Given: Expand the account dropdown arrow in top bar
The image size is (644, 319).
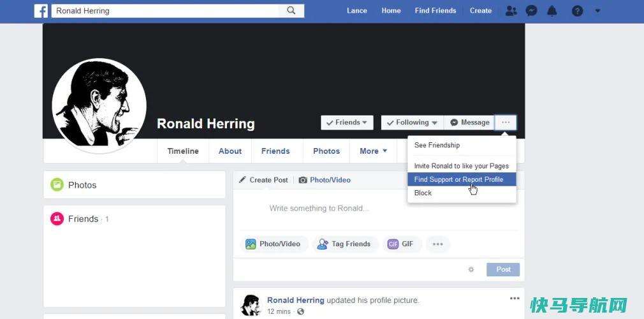Looking at the screenshot, I should [x=597, y=11].
